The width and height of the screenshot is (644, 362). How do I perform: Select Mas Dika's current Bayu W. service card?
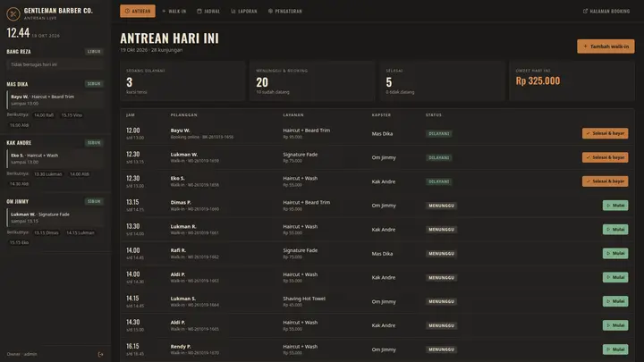coord(55,100)
